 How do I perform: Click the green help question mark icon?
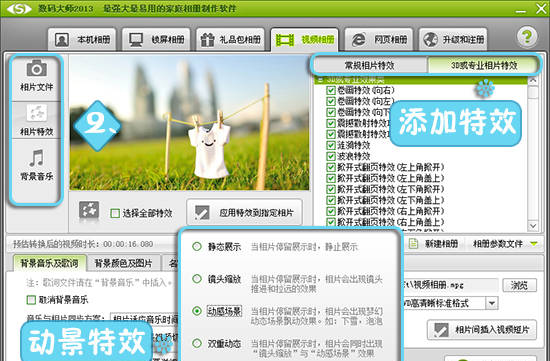coord(527,36)
